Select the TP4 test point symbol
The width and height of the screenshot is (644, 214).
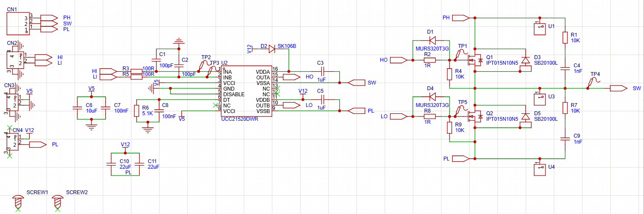tap(594, 82)
